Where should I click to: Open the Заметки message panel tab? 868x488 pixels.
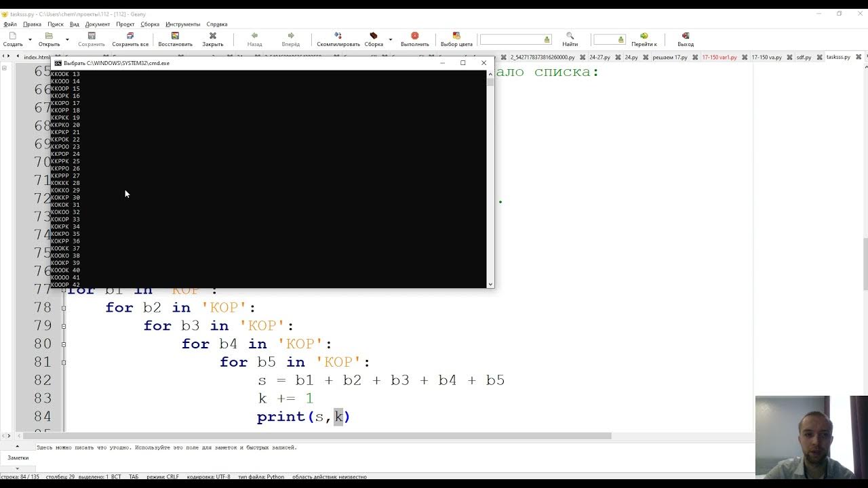tap(18, 457)
